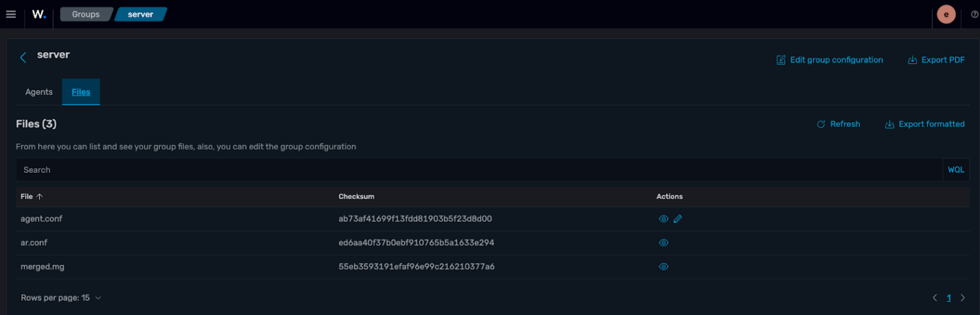View agent.conf contents with eye icon
This screenshot has width=980, height=315.
click(x=664, y=219)
